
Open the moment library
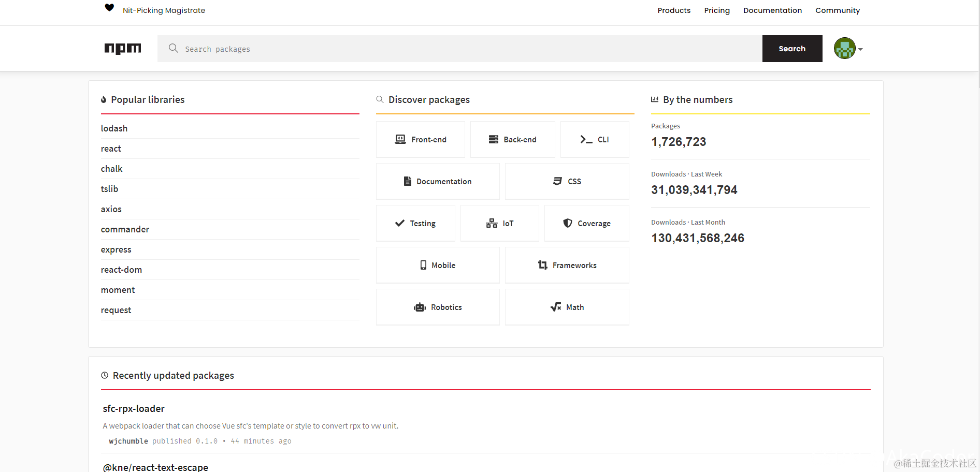point(118,290)
